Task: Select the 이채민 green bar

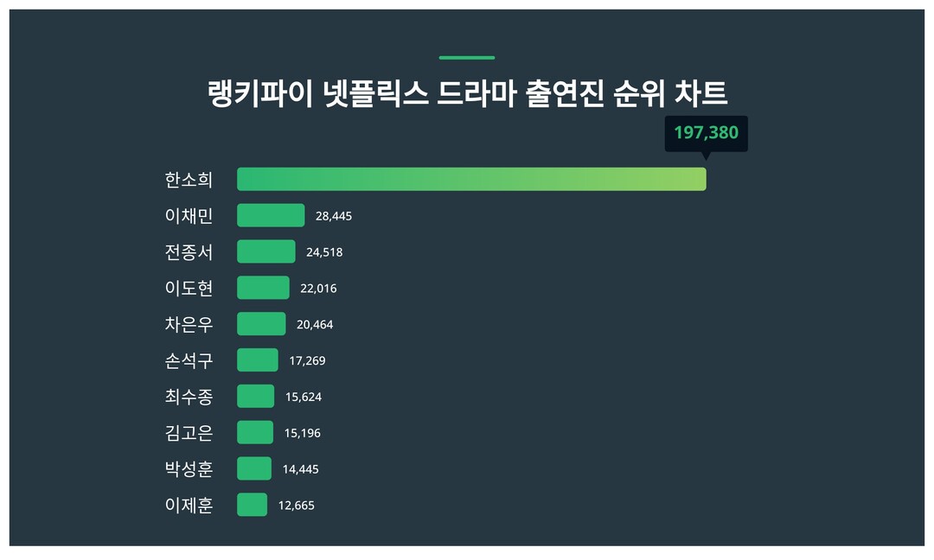Action: tap(271, 215)
